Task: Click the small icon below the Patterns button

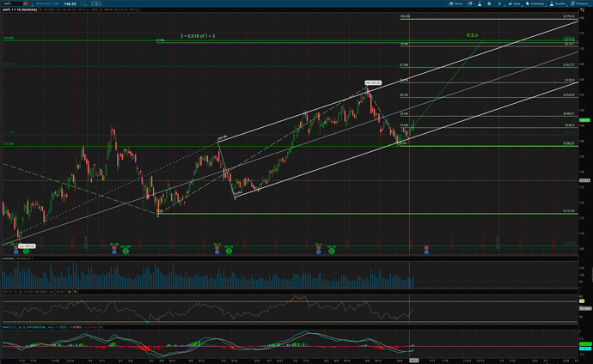Action: pyautogui.click(x=583, y=9)
